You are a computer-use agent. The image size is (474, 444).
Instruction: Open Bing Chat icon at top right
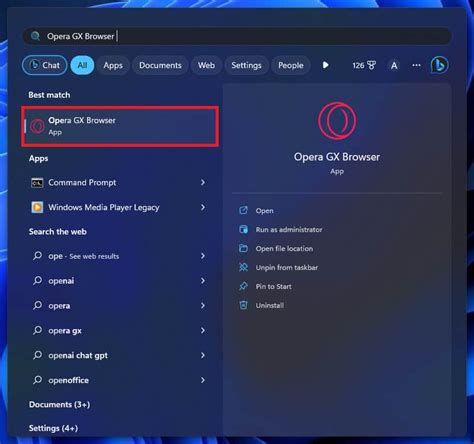(x=439, y=65)
